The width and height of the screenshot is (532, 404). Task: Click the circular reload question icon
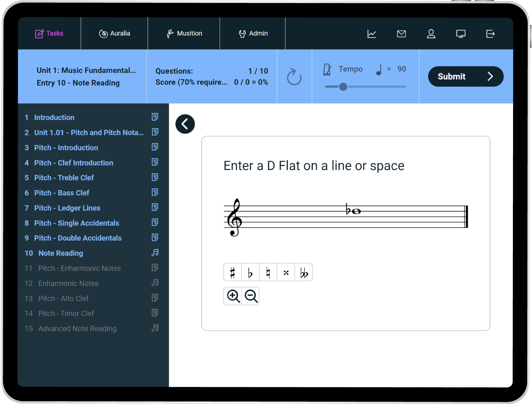[x=294, y=77]
